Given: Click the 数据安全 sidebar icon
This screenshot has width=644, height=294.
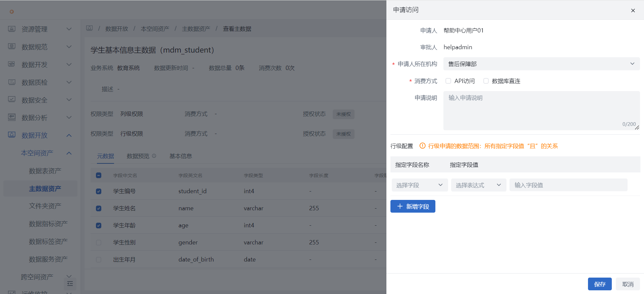Looking at the screenshot, I should pyautogui.click(x=12, y=99).
